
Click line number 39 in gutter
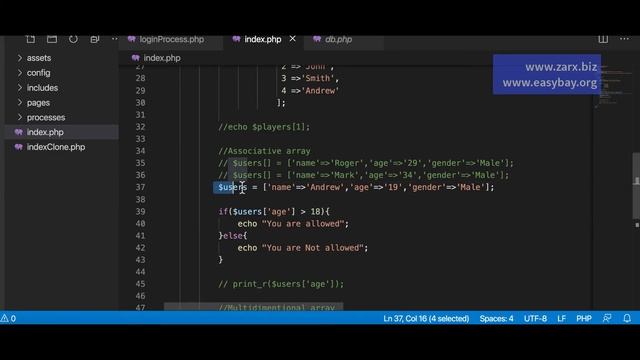140,211
